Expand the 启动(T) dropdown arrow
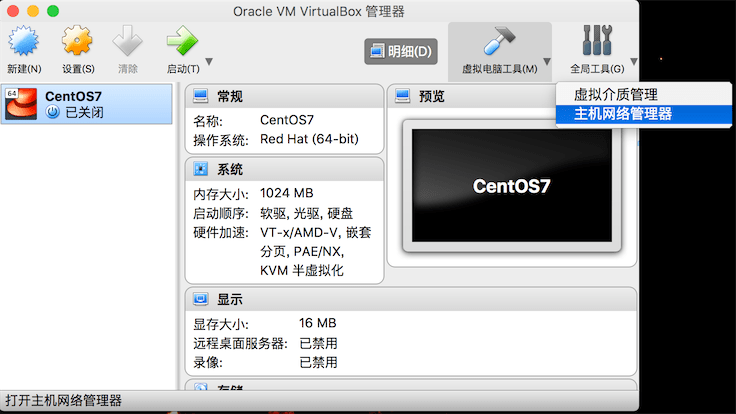The height and width of the screenshot is (414, 736). coord(209,61)
